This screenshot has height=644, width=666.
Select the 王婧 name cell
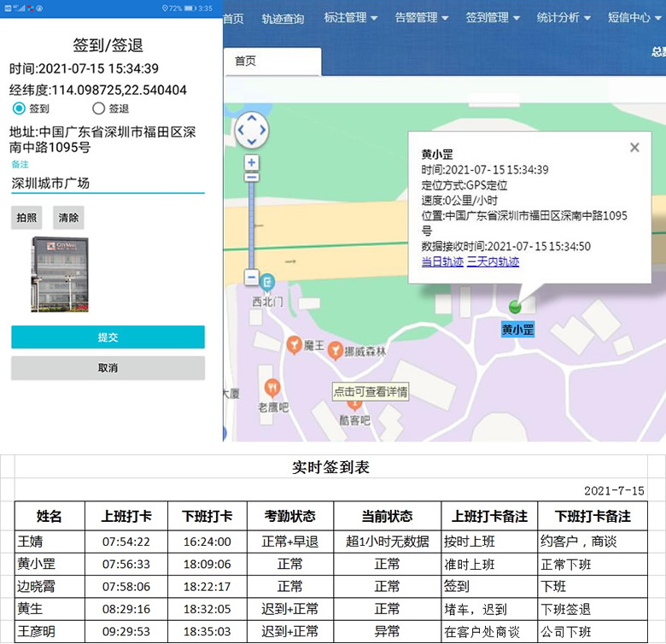pyautogui.click(x=50, y=542)
